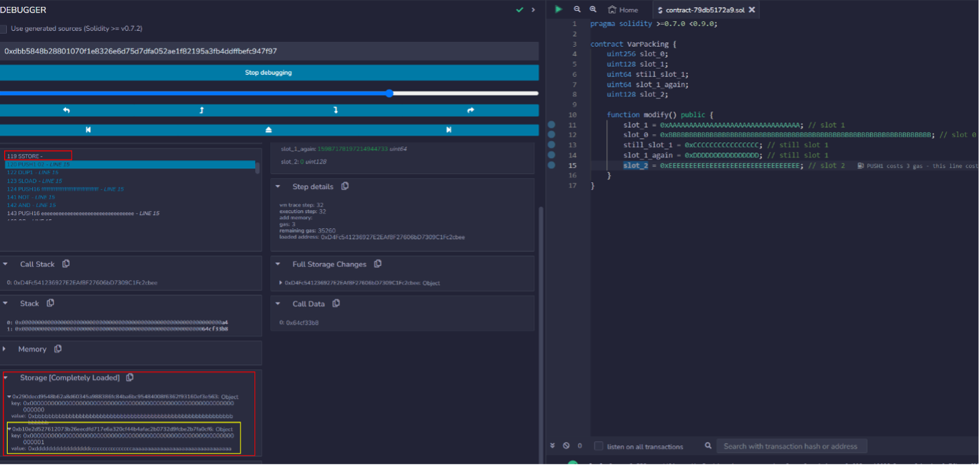Collapse the Storage [Completely Loaded] section
980x466 pixels.
(x=5, y=377)
